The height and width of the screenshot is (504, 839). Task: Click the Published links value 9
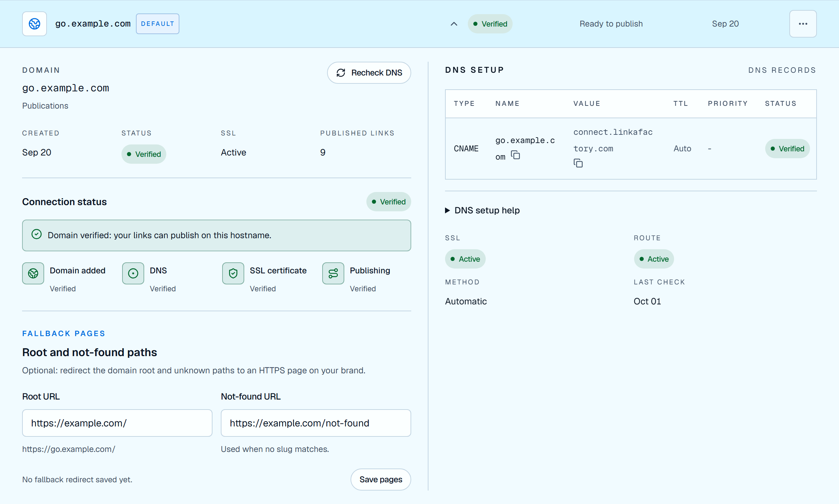[323, 152]
